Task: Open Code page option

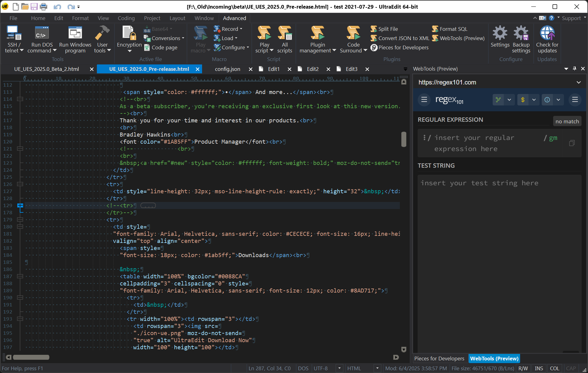Action: (x=161, y=47)
